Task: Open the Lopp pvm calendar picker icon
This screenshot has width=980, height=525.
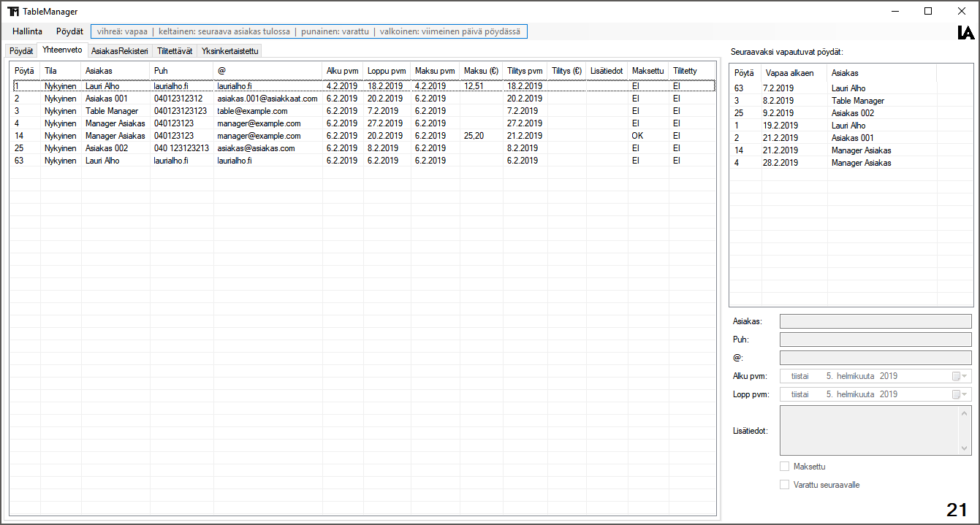Action: [x=957, y=394]
